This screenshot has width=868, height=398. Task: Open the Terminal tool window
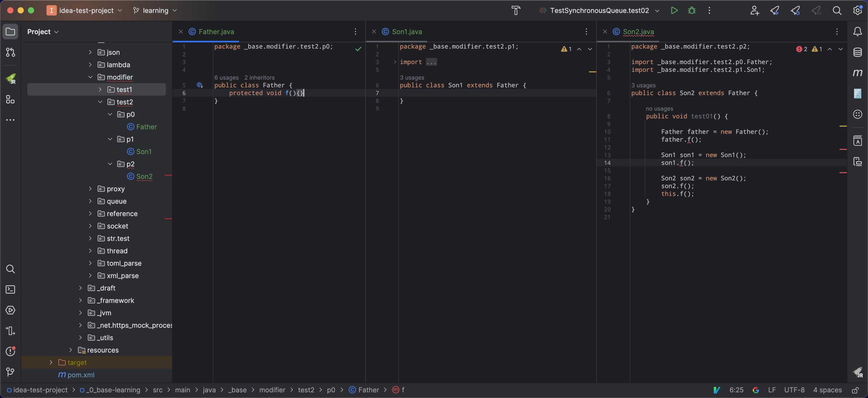click(10, 289)
